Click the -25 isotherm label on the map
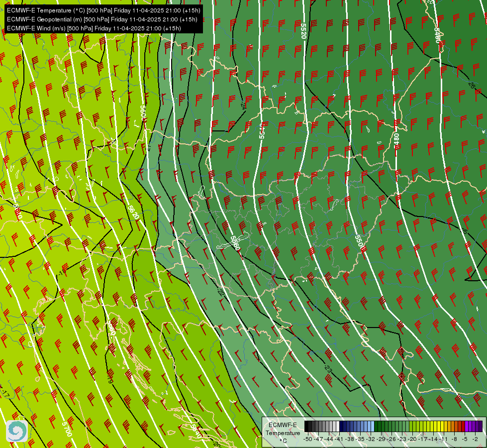The width and height of the screenshot is (487, 448). click(x=464, y=230)
